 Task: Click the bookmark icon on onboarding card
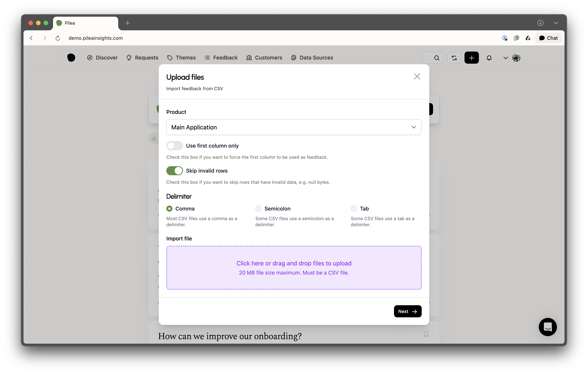click(426, 334)
